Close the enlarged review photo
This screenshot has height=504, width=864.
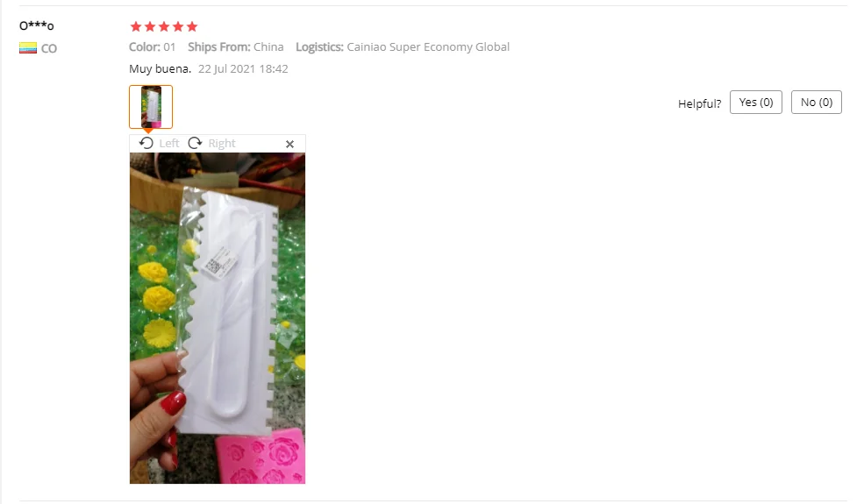click(x=289, y=144)
